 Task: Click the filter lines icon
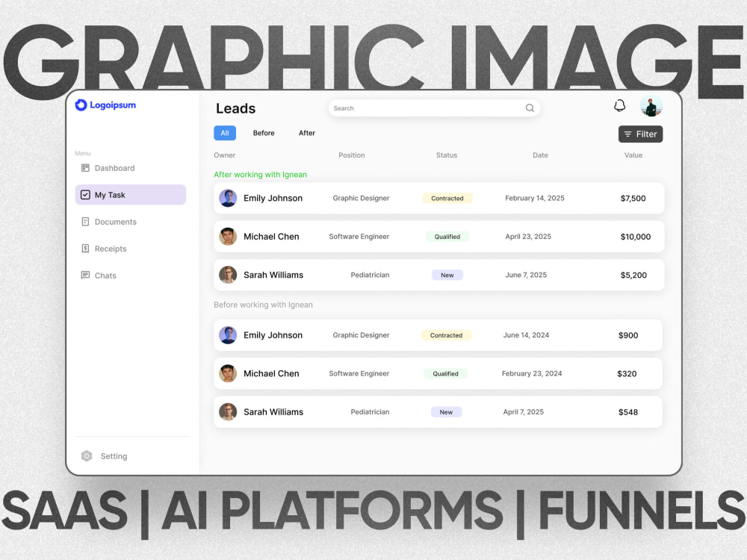[628, 134]
